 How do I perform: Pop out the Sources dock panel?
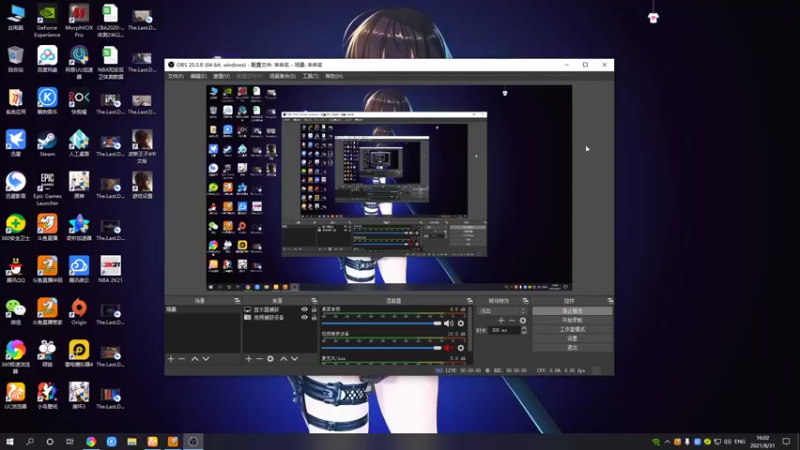pyautogui.click(x=314, y=301)
